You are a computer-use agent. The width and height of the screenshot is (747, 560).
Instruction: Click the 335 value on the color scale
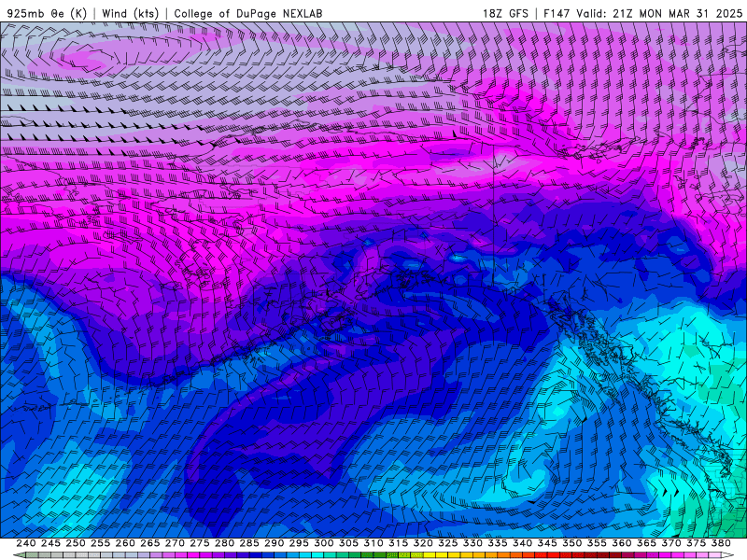coord(498,543)
